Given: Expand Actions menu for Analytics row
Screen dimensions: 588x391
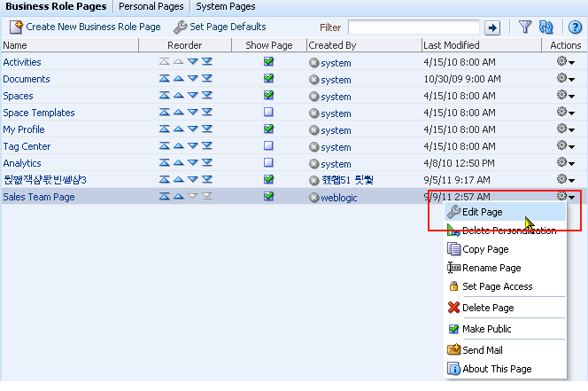Looking at the screenshot, I should 565,163.
